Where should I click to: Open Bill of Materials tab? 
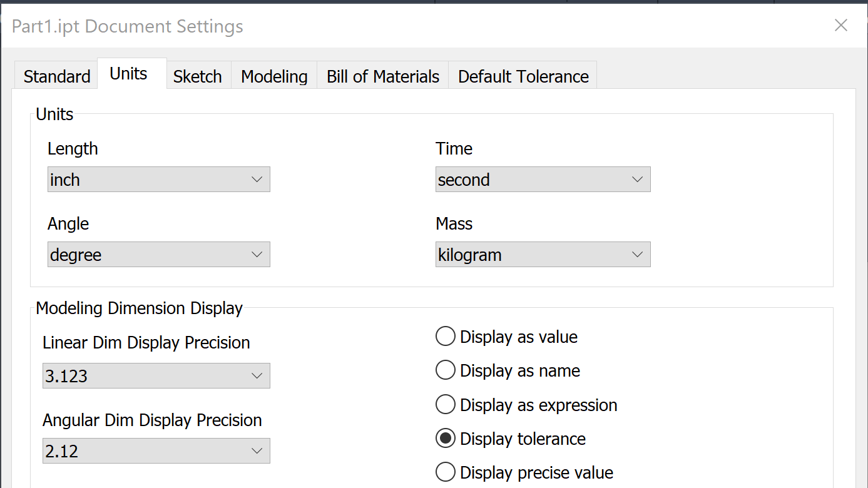click(383, 76)
